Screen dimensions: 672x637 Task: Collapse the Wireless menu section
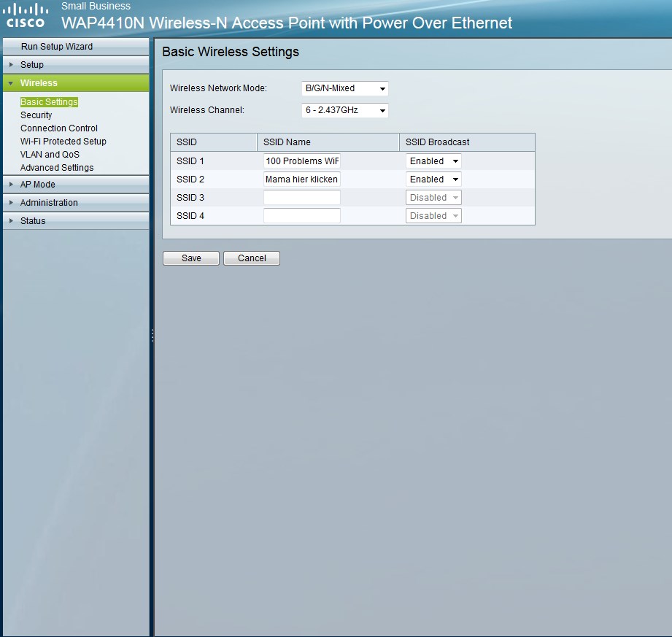75,82
